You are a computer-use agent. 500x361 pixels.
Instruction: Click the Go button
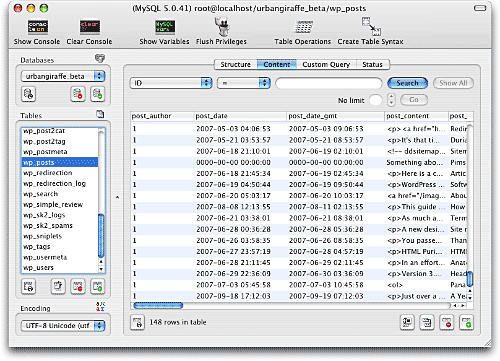point(414,100)
